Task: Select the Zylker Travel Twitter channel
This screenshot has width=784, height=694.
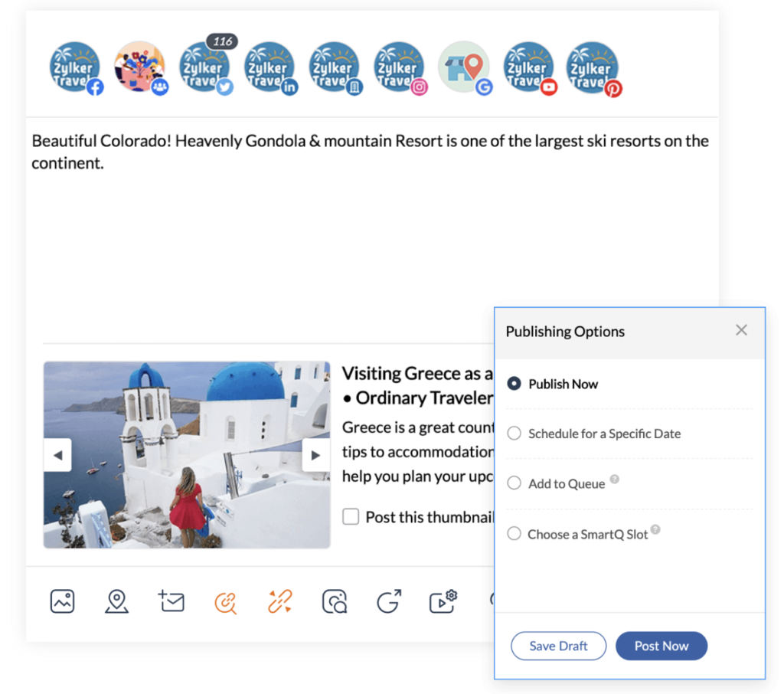Action: [205, 67]
